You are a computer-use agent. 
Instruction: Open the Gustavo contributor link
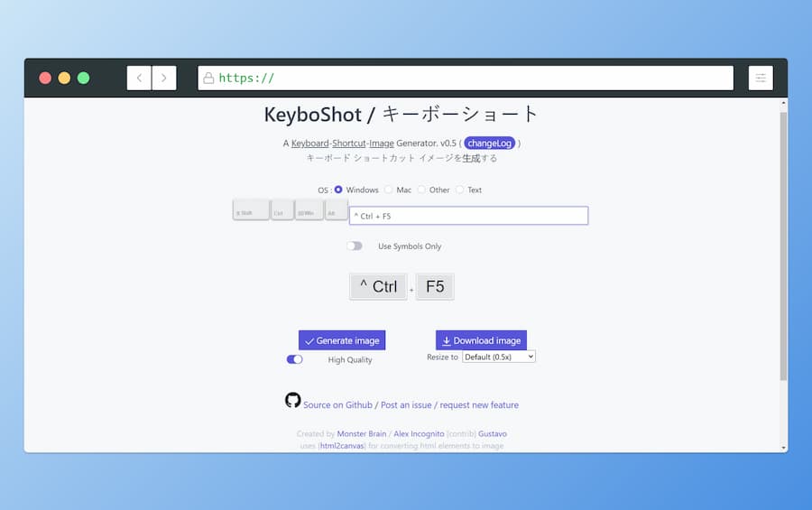(493, 433)
